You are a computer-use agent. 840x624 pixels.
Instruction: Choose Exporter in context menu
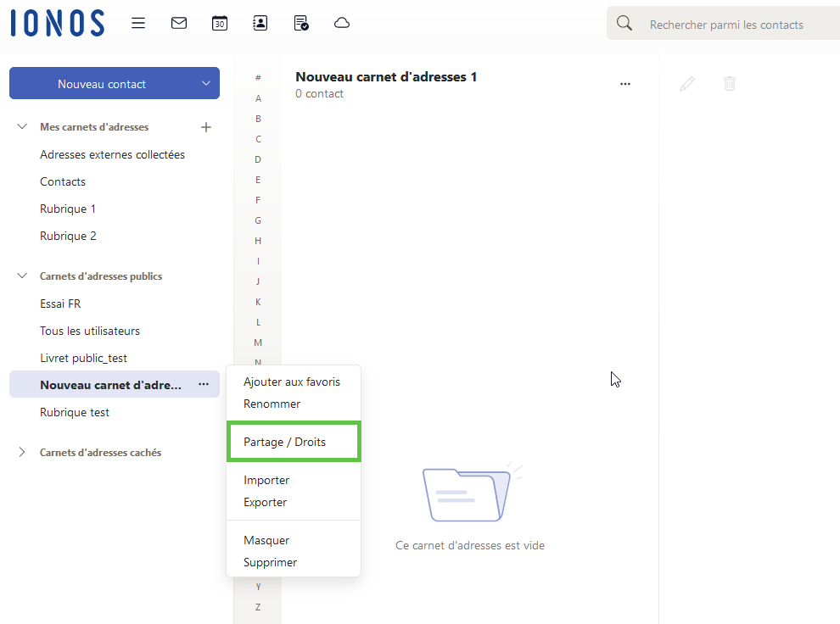(266, 503)
